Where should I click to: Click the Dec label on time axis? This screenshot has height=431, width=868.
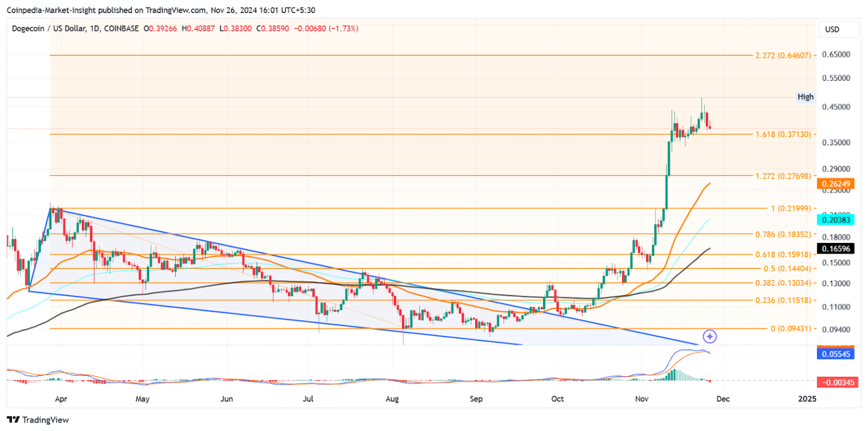point(723,399)
